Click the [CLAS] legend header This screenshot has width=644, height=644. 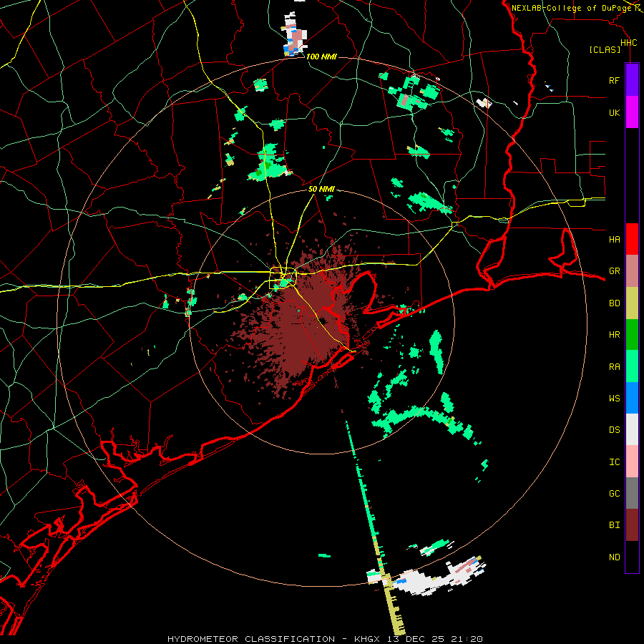[604, 49]
